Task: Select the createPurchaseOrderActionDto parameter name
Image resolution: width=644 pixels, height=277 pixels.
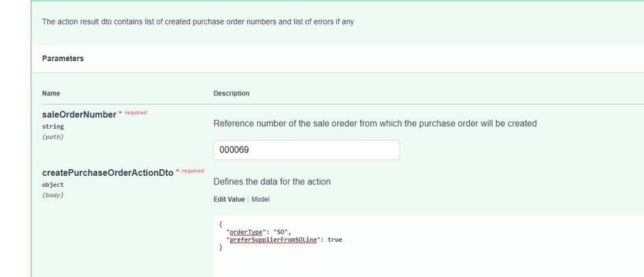Action: pyautogui.click(x=108, y=173)
